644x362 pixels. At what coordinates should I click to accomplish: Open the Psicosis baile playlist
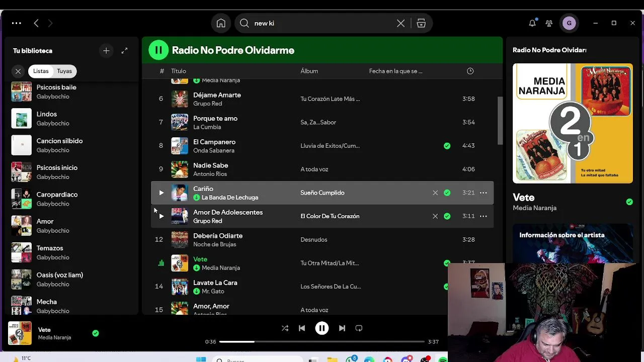point(70,92)
